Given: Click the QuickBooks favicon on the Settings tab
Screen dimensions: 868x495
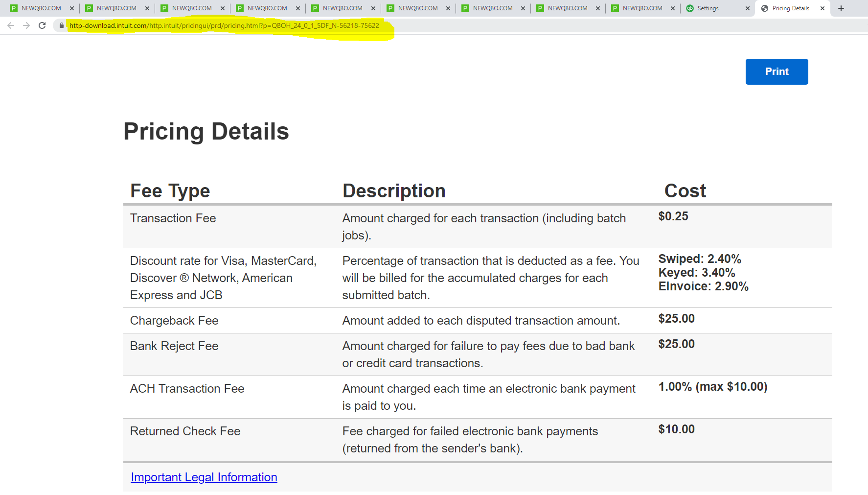Looking at the screenshot, I should coord(690,8).
